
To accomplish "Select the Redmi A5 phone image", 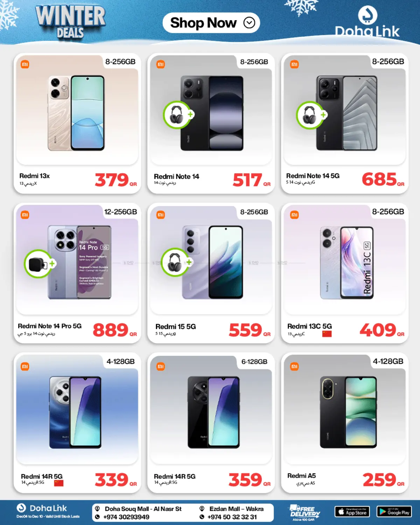I will click(x=348, y=412).
